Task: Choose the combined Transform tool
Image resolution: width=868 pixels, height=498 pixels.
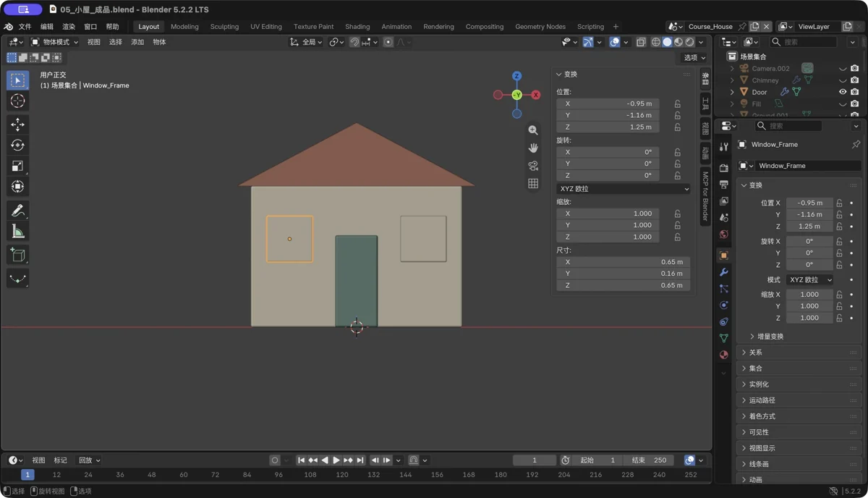Action: point(17,187)
